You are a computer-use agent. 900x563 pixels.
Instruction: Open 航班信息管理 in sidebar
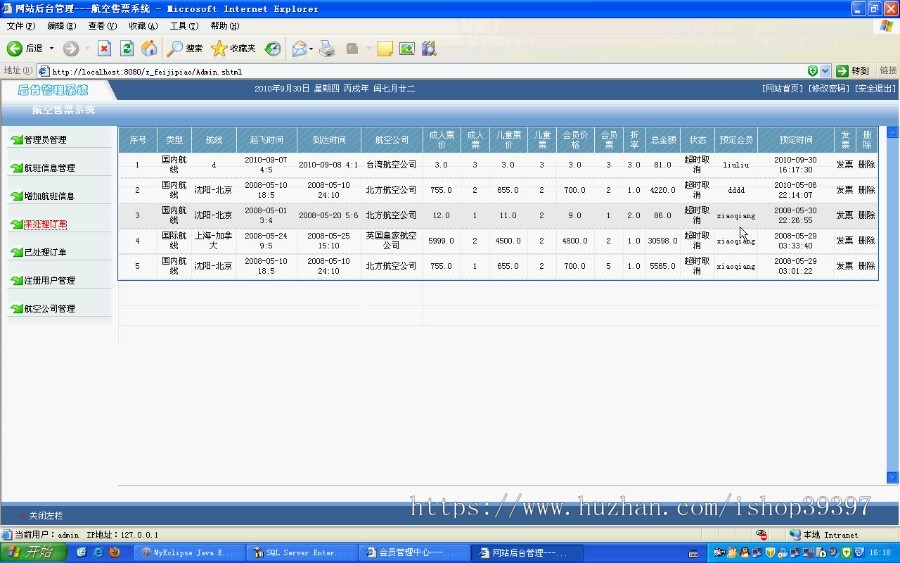(x=49, y=168)
